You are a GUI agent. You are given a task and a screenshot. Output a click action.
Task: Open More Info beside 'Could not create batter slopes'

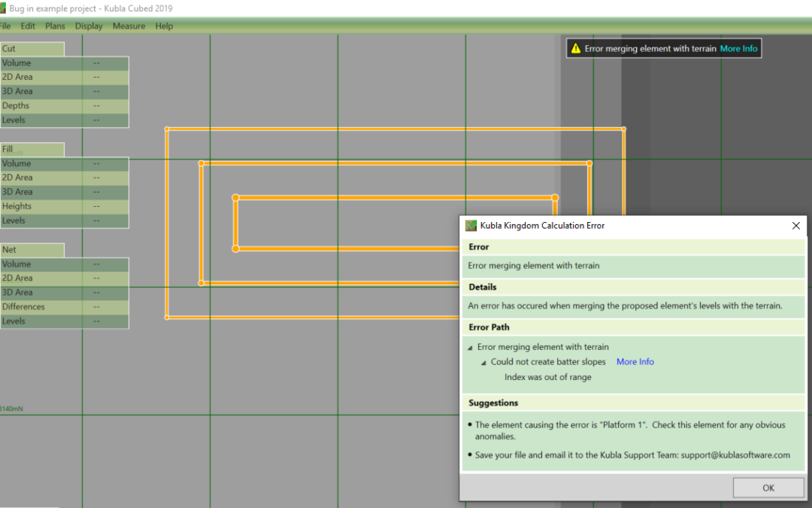pyautogui.click(x=635, y=362)
